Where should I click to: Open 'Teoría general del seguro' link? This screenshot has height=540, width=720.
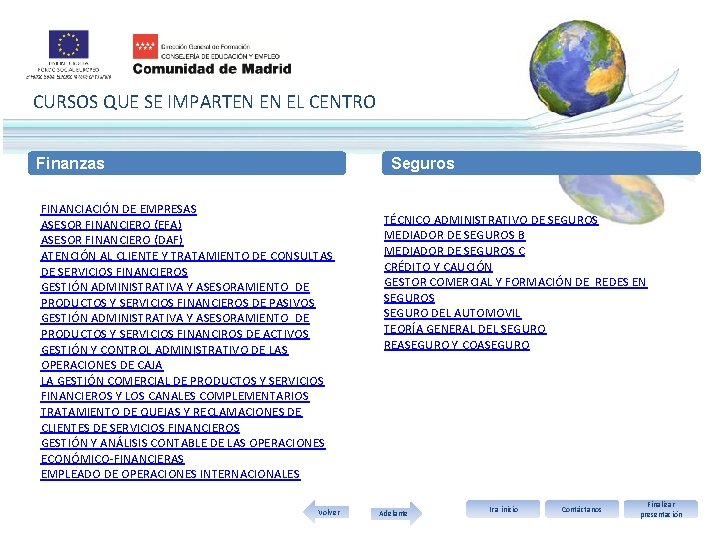pyautogui.click(x=465, y=329)
